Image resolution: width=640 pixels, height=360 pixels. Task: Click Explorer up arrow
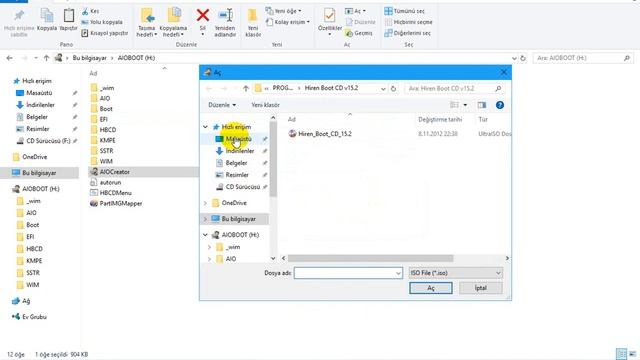point(46,58)
